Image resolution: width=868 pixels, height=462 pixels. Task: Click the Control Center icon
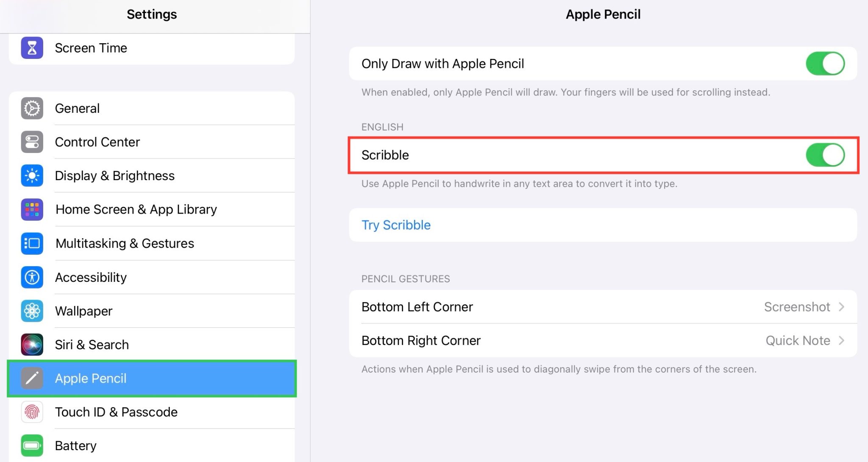tap(31, 142)
